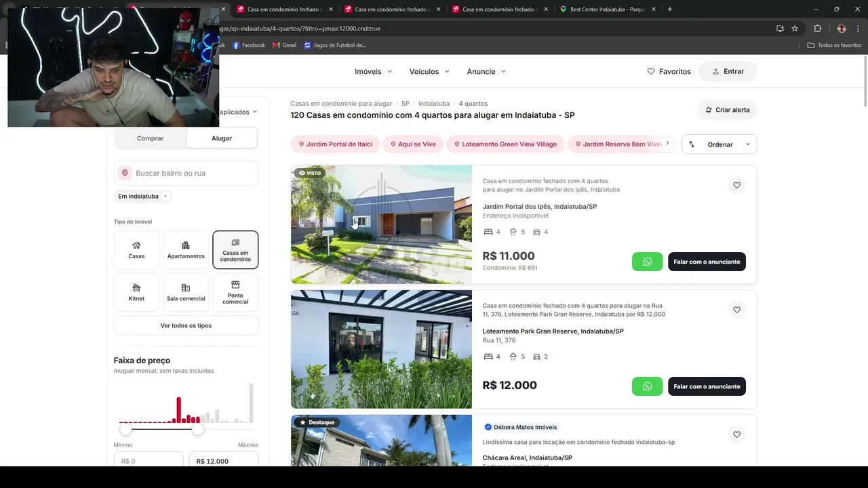868x488 pixels.
Task: Open the Débora Matos Imóveis listing photo
Action: pyautogui.click(x=381, y=441)
